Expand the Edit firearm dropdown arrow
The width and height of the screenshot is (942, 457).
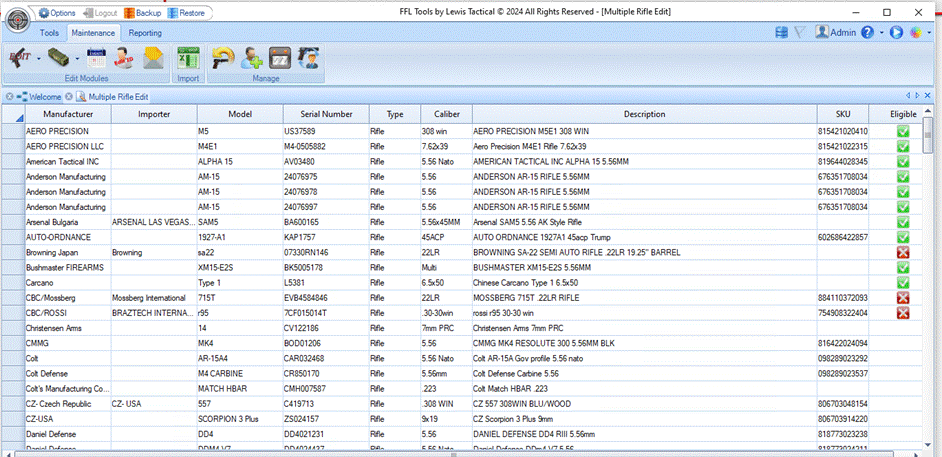(38, 59)
